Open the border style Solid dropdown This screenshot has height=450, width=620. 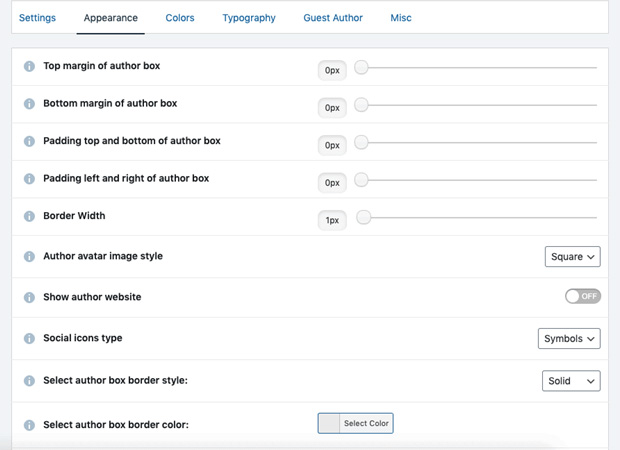point(571,381)
